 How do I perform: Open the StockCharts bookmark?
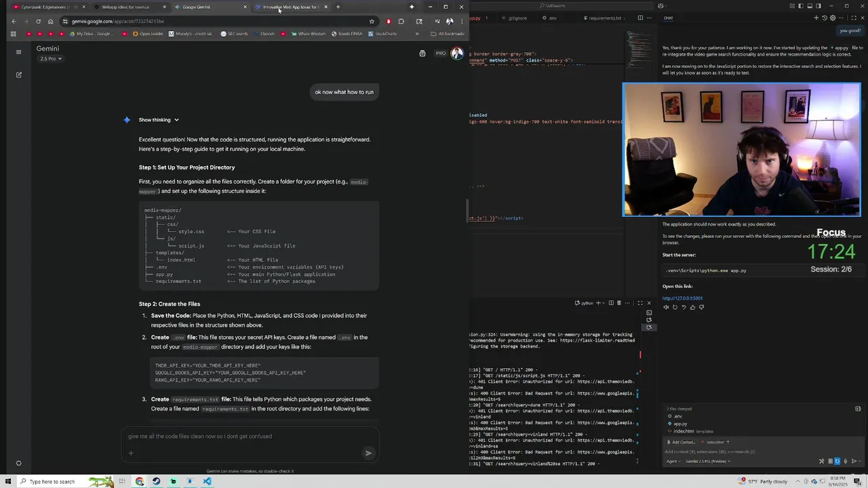pos(382,34)
